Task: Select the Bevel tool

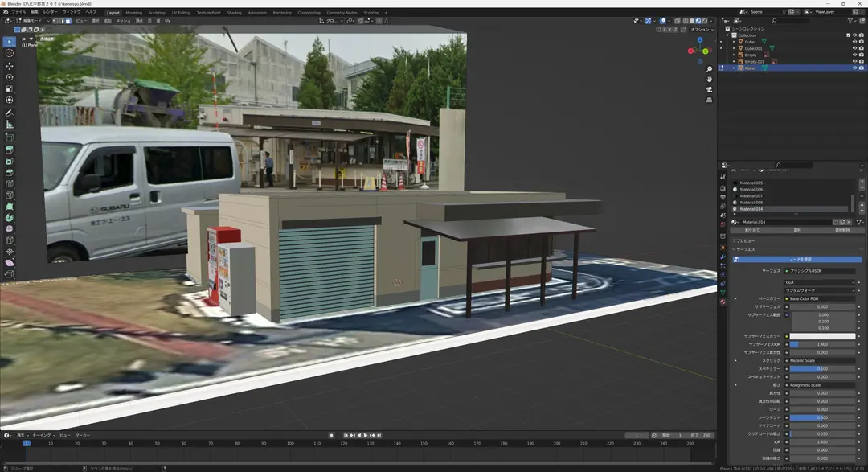Action: pyautogui.click(x=10, y=172)
